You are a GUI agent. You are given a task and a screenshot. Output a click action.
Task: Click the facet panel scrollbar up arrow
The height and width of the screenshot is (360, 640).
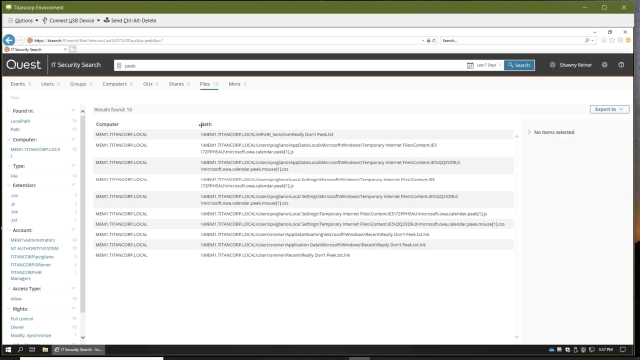[83, 111]
